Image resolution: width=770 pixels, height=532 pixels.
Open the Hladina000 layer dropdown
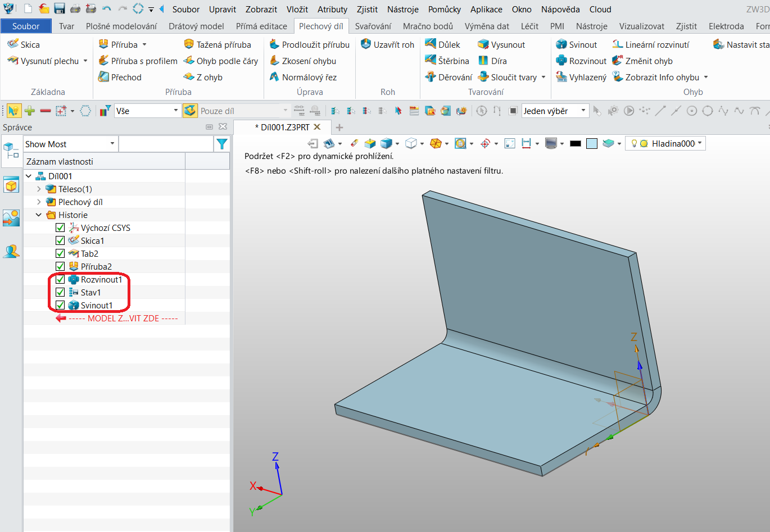coord(666,143)
